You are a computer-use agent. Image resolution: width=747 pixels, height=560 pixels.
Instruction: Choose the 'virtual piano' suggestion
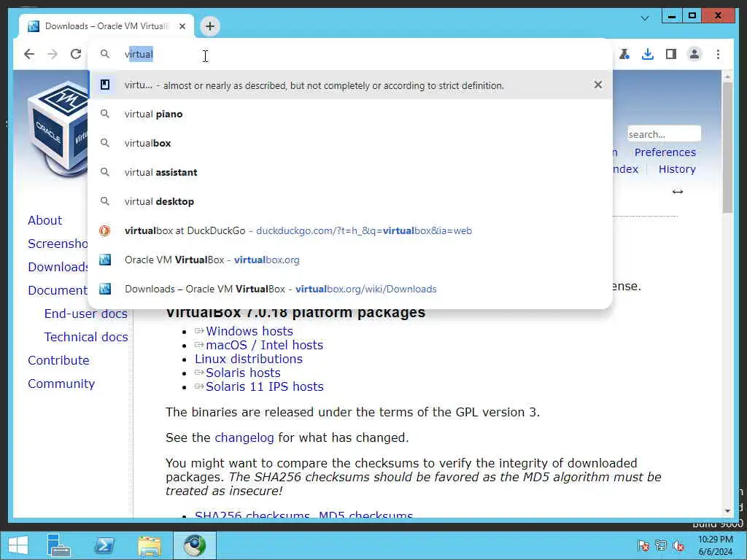[x=350, y=114]
